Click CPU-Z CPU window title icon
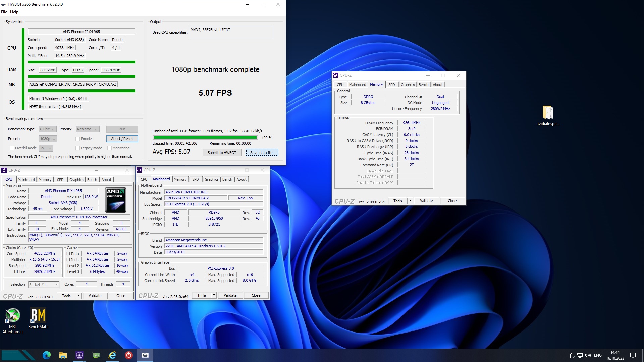644x362 pixels. (4, 170)
